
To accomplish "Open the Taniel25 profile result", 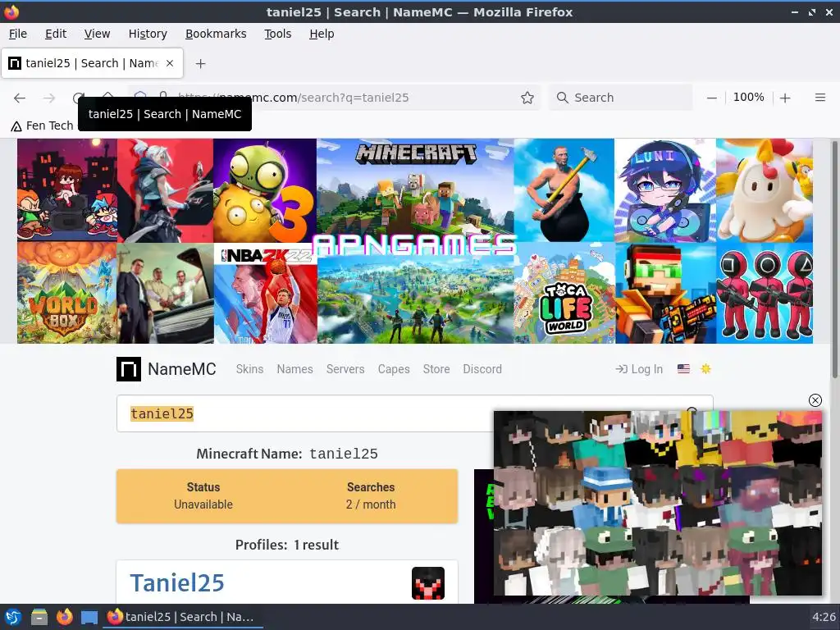I will point(177,583).
